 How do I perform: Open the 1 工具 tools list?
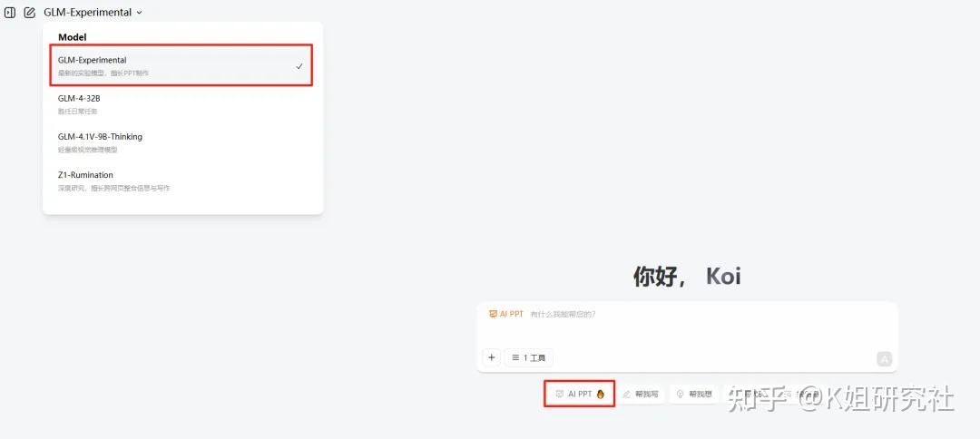[529, 357]
